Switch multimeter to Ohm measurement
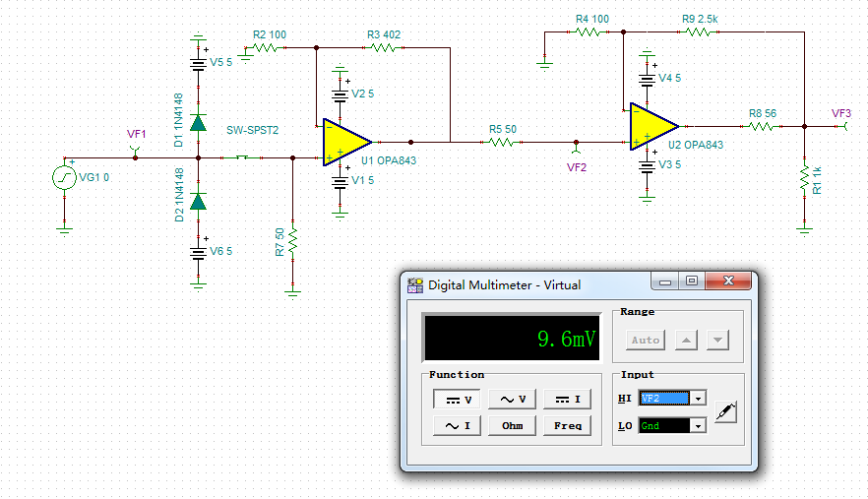The width and height of the screenshot is (868, 499). point(512,426)
